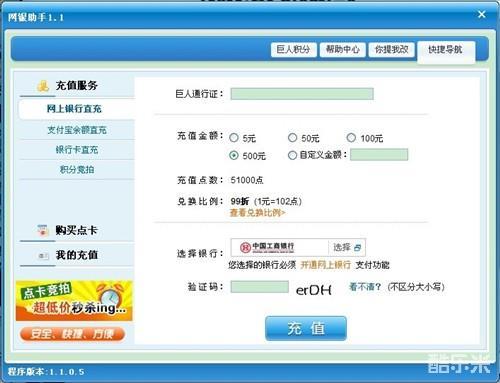Open the 查看兑换比例 link
The image size is (500, 383).
257,213
